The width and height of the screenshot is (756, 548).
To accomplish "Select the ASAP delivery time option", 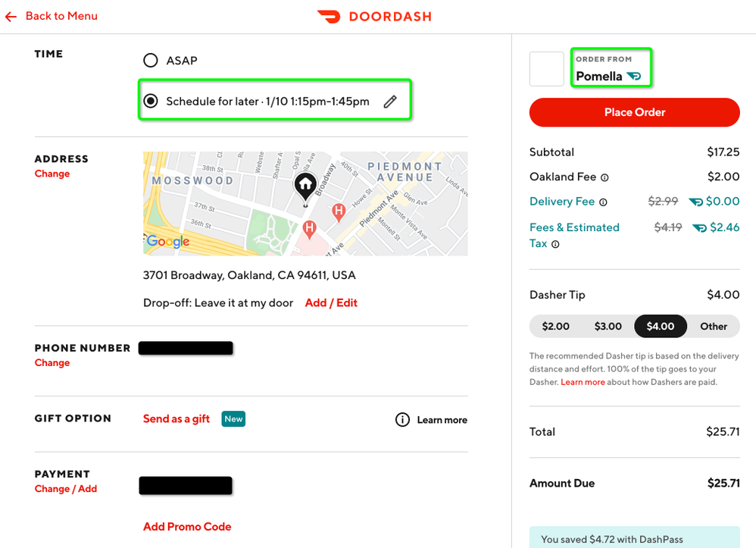I will click(151, 61).
